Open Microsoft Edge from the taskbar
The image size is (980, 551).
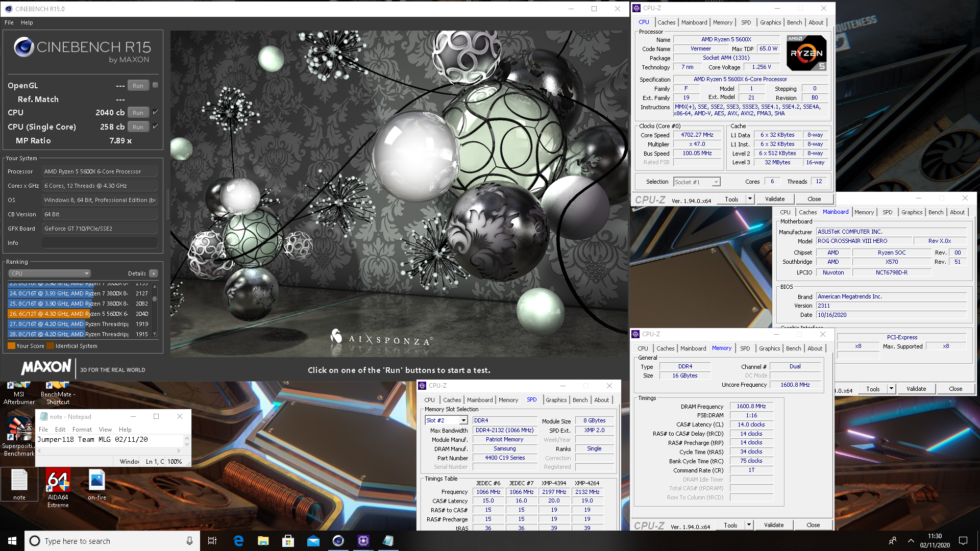click(238, 541)
